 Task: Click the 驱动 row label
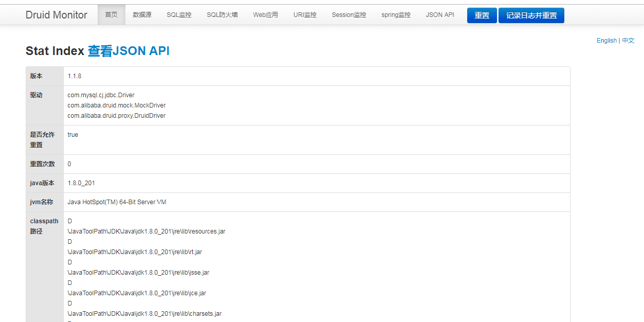[36, 95]
